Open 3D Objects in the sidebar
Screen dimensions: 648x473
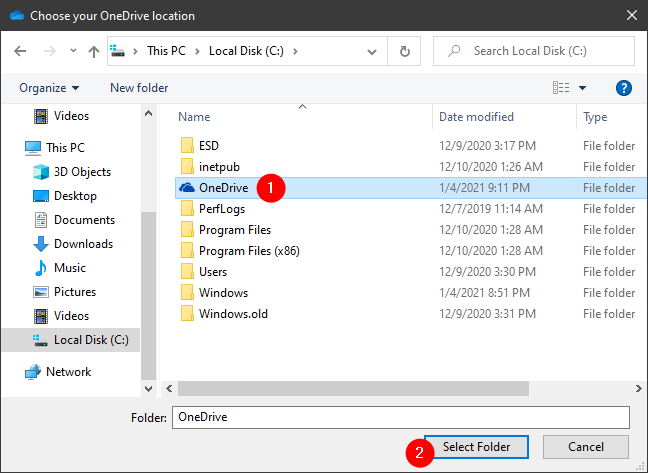pyautogui.click(x=82, y=172)
